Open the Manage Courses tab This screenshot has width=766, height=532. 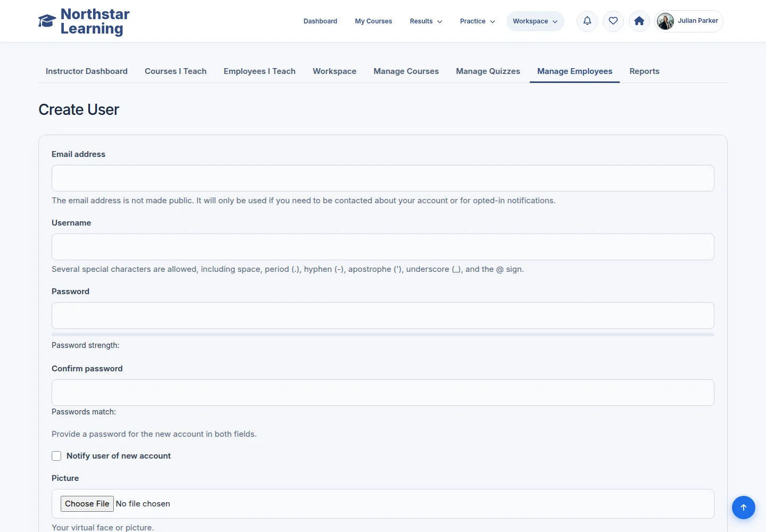pos(406,71)
